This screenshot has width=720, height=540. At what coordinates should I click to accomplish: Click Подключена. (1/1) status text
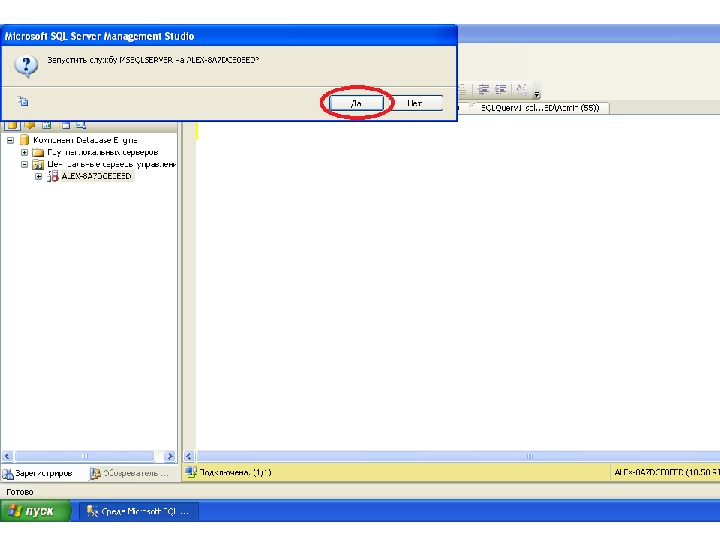point(236,472)
